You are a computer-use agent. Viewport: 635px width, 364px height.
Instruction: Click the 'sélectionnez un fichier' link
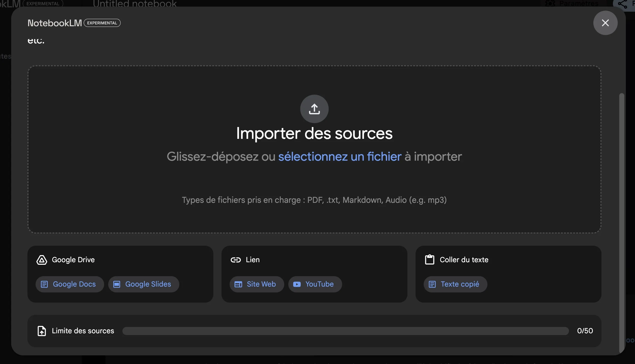pos(340,157)
